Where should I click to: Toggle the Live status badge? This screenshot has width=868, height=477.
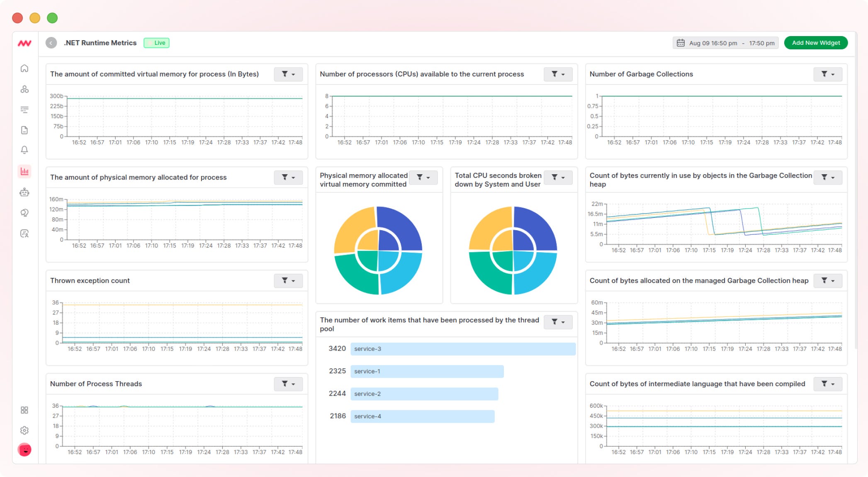(156, 43)
